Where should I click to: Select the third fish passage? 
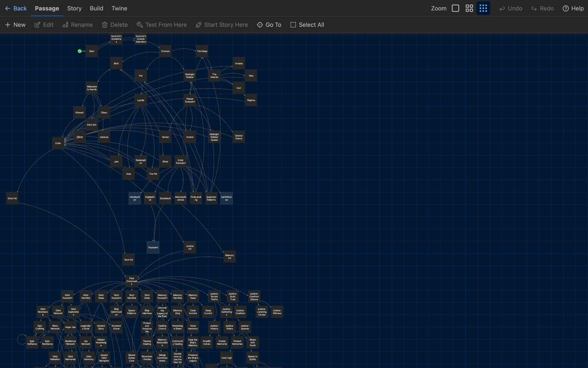92,125
